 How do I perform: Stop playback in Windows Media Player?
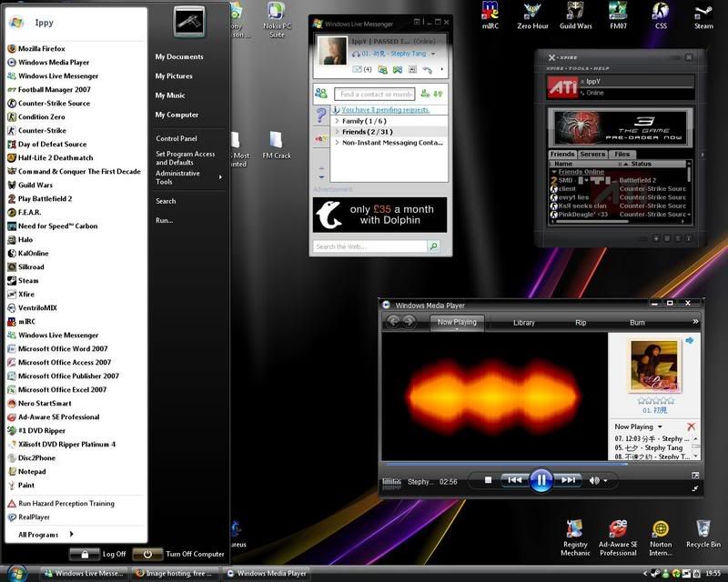click(x=488, y=480)
